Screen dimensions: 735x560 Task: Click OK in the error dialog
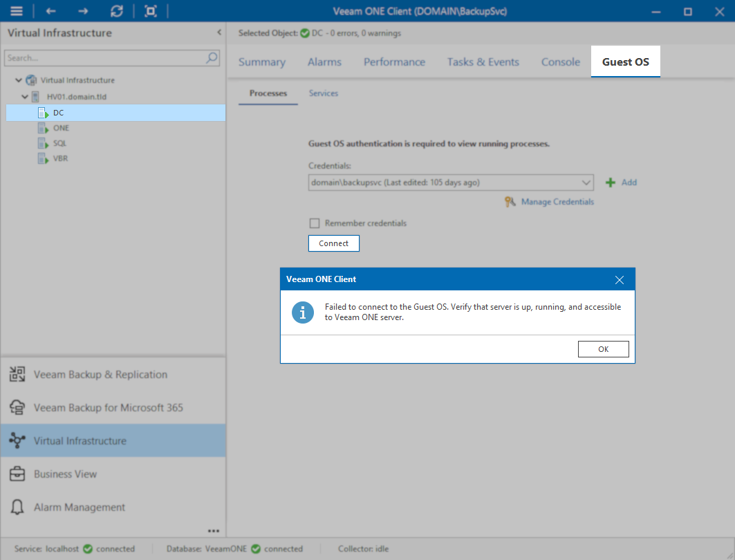tap(604, 349)
